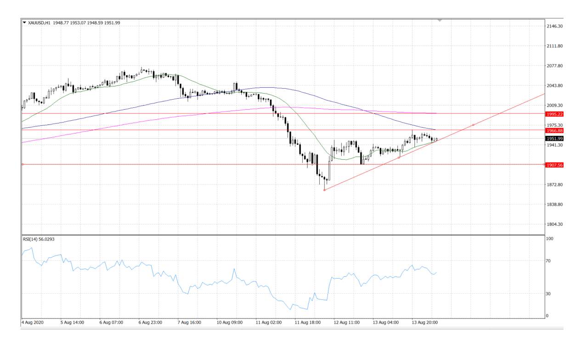Click the XAUUSD,H1 symbol title
588x364 pixels.
(x=39, y=22)
